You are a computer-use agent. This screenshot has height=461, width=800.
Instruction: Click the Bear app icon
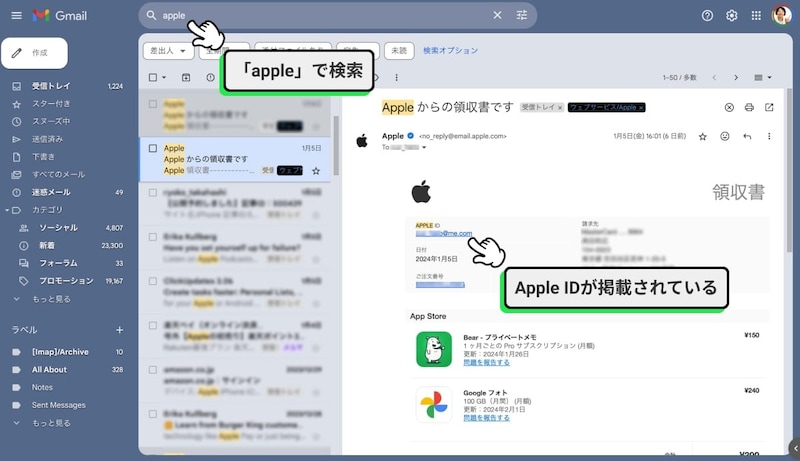point(434,349)
